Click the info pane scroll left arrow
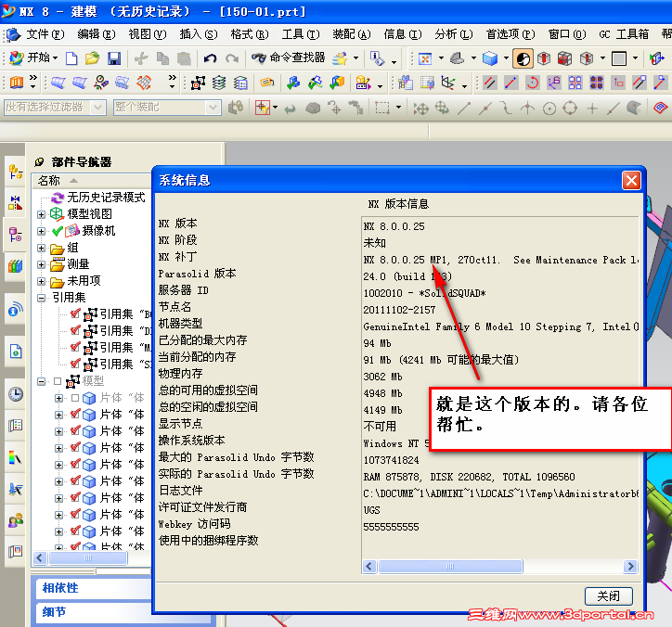This screenshot has height=627, width=672. 369,566
